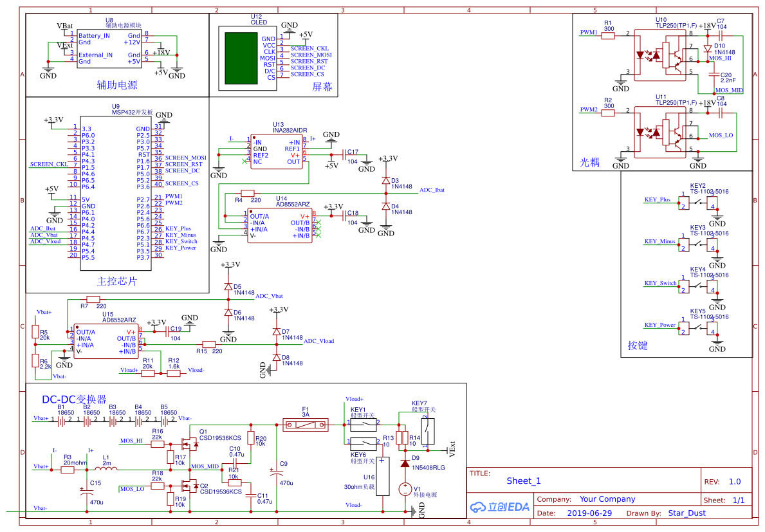765x532 pixels.
Task: Click the V1 external power source symbol
Action: pos(405,489)
